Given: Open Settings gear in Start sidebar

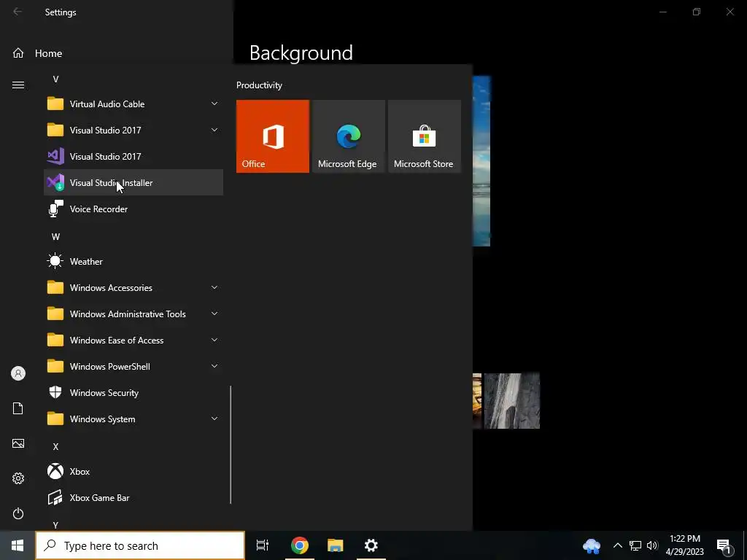Looking at the screenshot, I should coord(18,478).
